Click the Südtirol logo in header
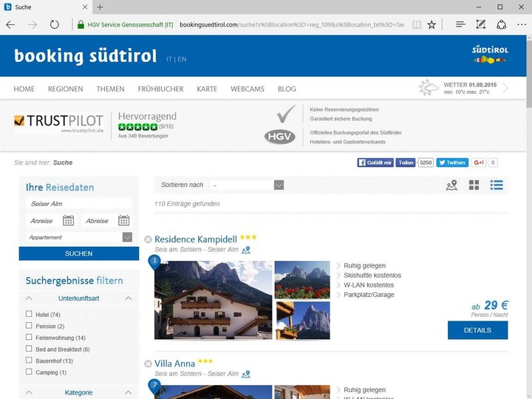 490,55
